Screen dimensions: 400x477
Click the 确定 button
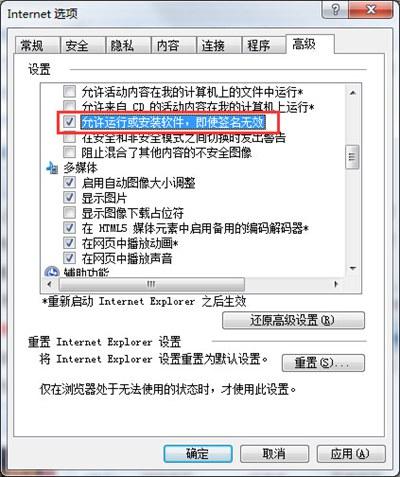[x=198, y=454]
